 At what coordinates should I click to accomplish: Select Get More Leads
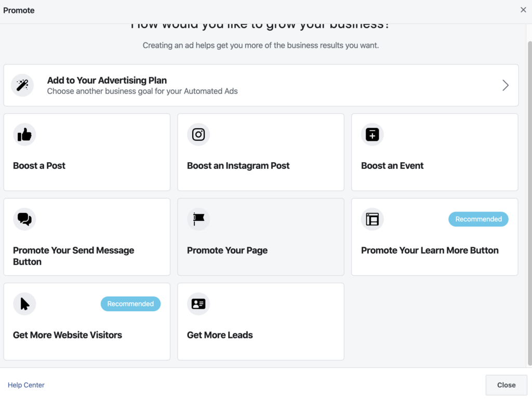(261, 322)
